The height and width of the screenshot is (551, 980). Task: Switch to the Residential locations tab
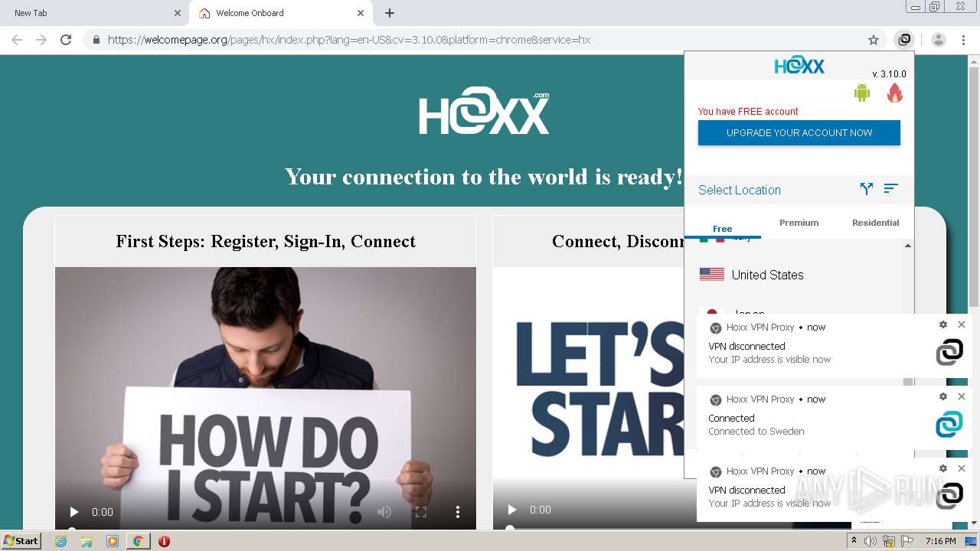[x=876, y=223]
